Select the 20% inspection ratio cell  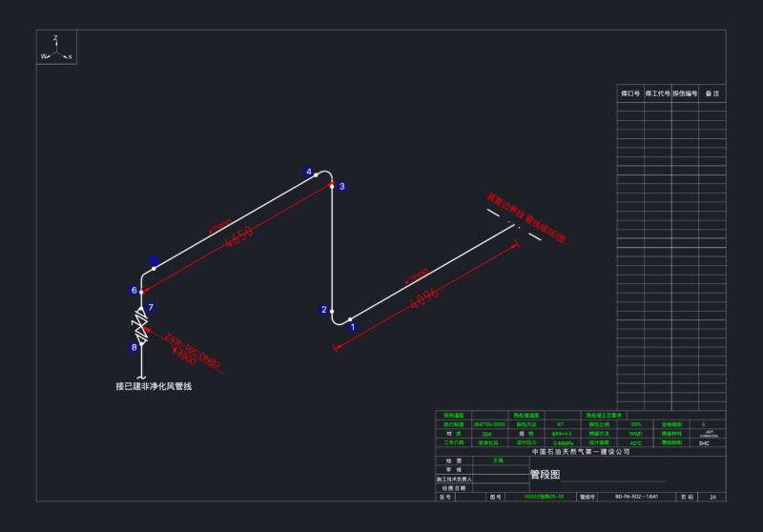pyautogui.click(x=635, y=424)
